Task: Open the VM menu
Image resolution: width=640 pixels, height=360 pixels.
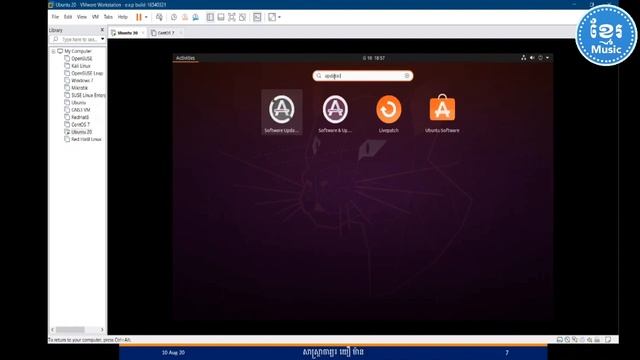Action: (95, 17)
